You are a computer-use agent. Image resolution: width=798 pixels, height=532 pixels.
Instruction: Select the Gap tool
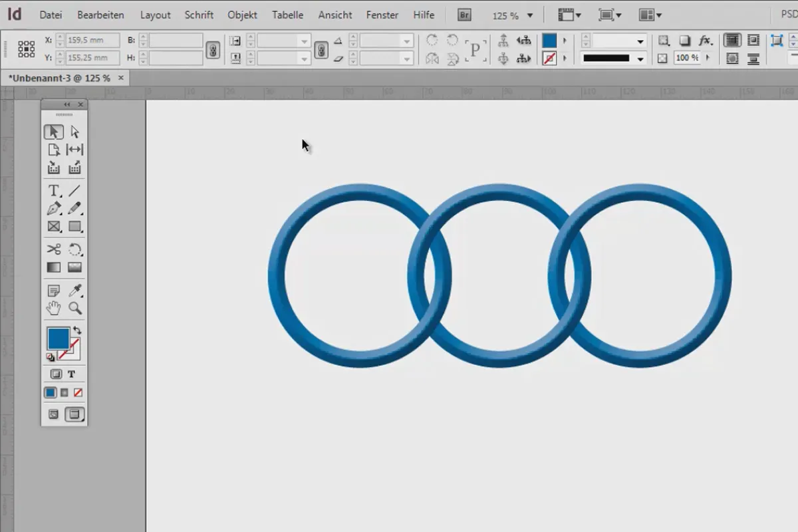coord(74,150)
